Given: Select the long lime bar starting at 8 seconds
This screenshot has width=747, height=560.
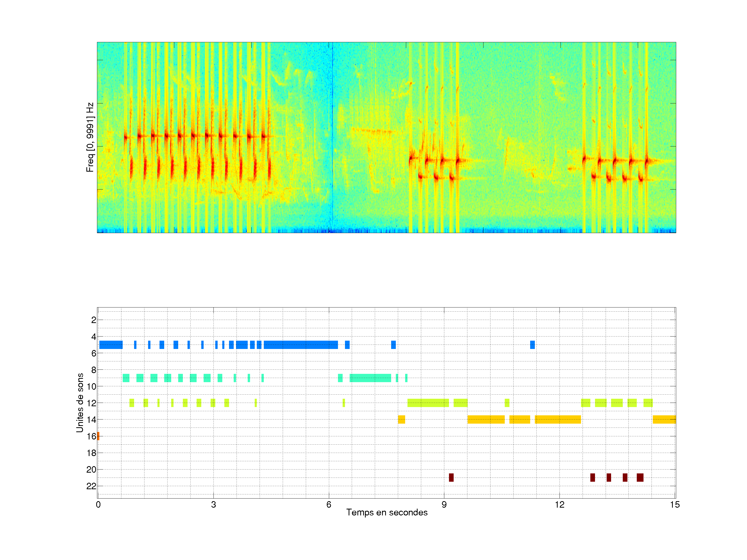Looking at the screenshot, I should coord(428,403).
